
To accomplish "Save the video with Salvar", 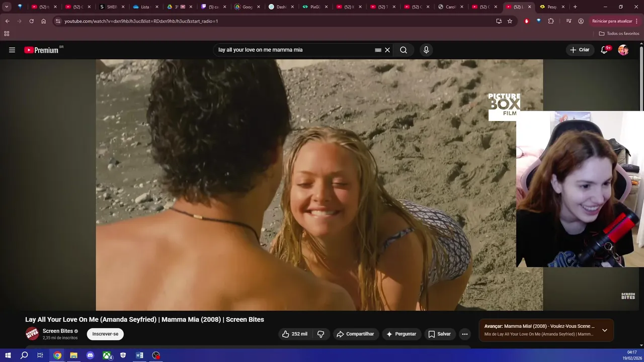I will point(439,334).
